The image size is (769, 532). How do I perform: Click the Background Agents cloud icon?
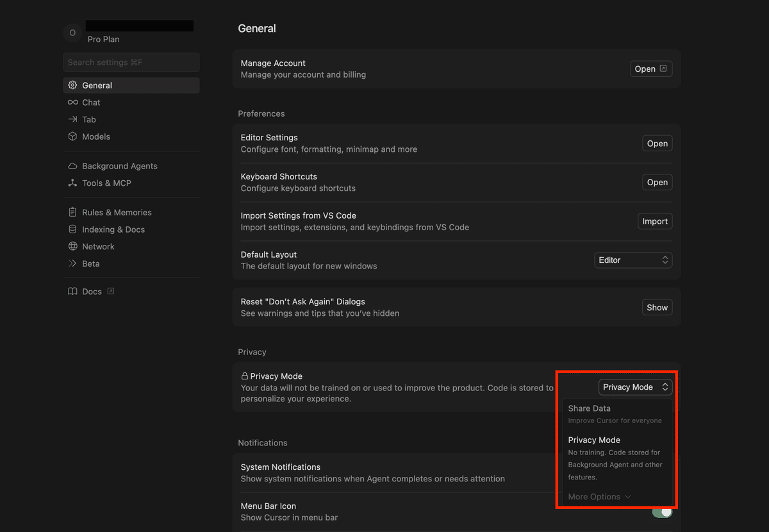(x=72, y=166)
